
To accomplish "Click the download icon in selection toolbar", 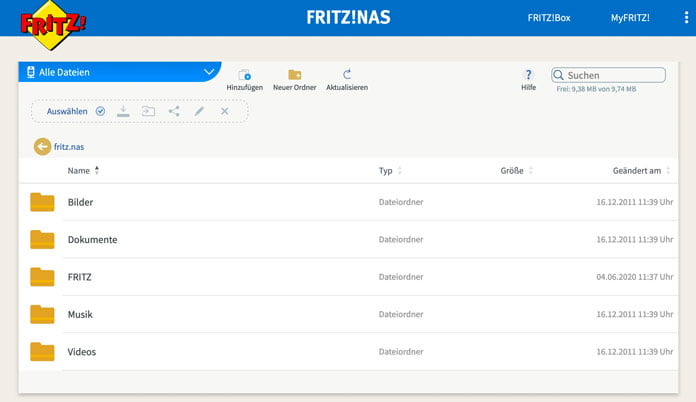I will pos(124,111).
